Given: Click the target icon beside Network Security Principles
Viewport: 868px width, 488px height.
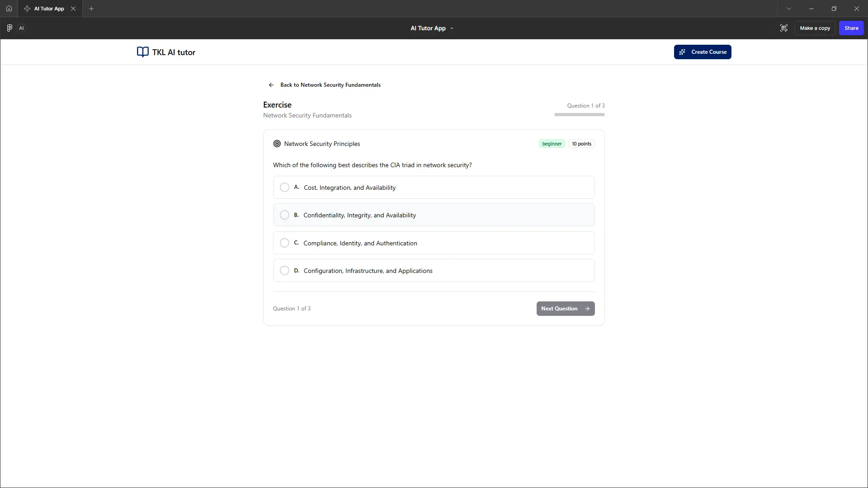Looking at the screenshot, I should click(277, 144).
